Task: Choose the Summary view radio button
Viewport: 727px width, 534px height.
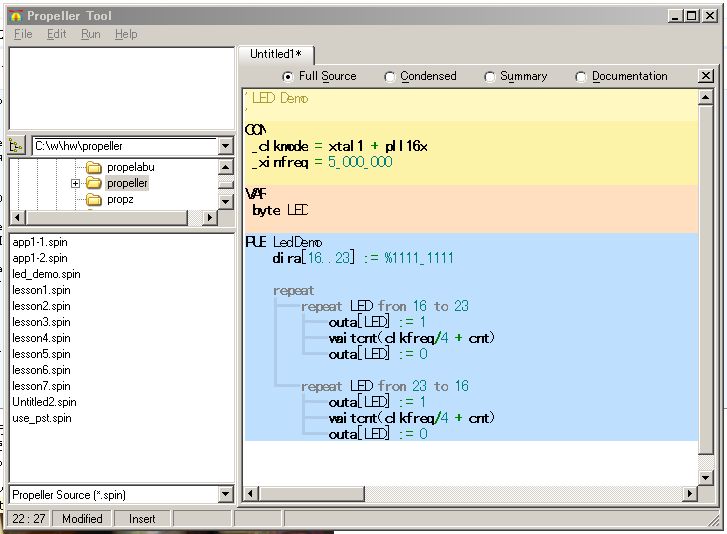Action: tap(490, 77)
